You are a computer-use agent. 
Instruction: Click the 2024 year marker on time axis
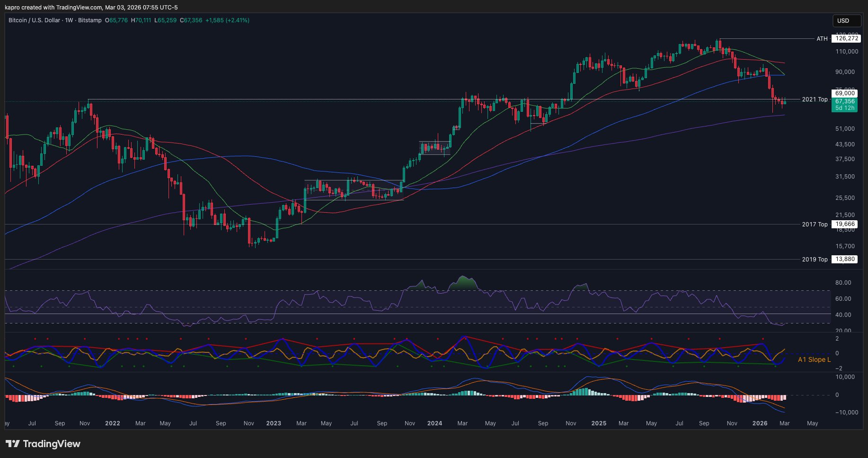[x=434, y=423]
